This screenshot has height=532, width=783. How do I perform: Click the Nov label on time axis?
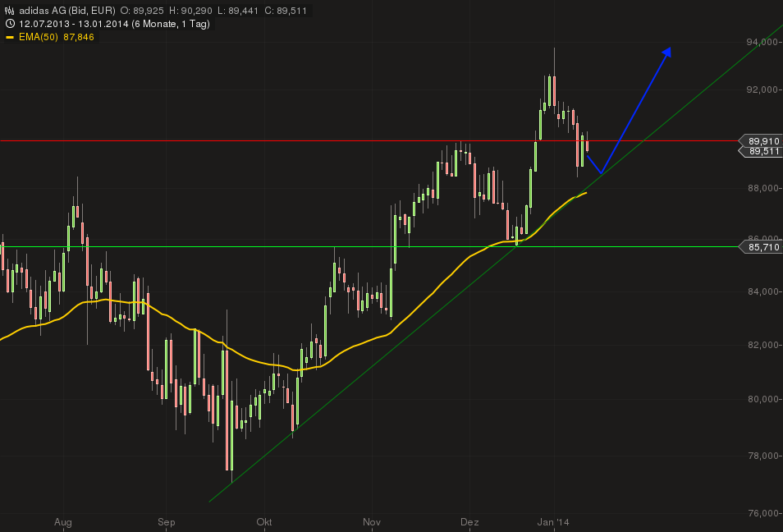[x=372, y=522]
